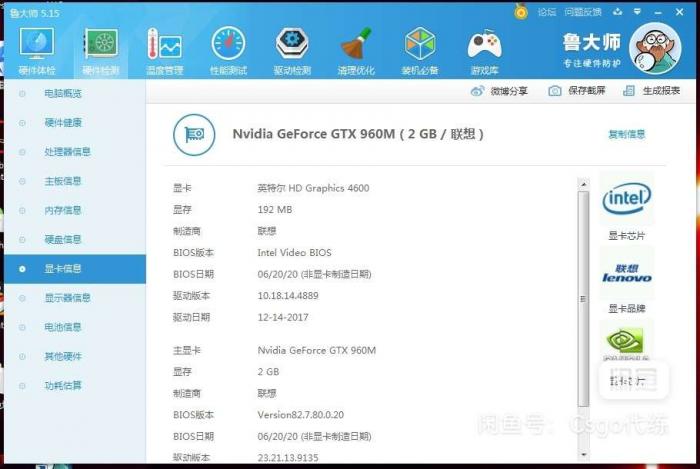Click the Nvidia logo thumbnail
Image resolution: width=700 pixels, height=469 pixels.
[x=626, y=341]
